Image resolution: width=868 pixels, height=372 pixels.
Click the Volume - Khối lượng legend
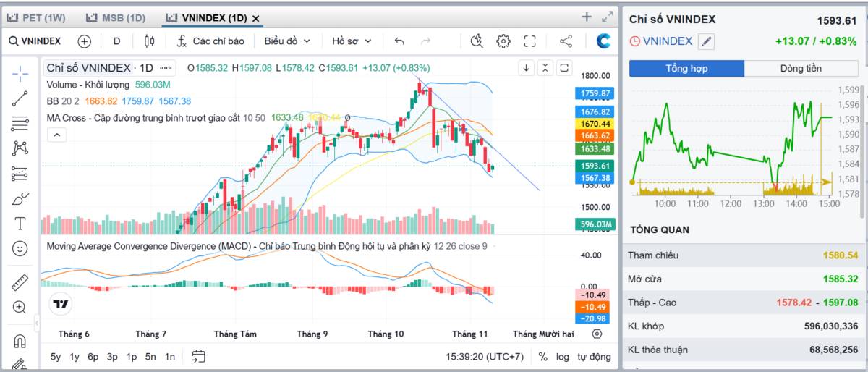tap(90, 85)
